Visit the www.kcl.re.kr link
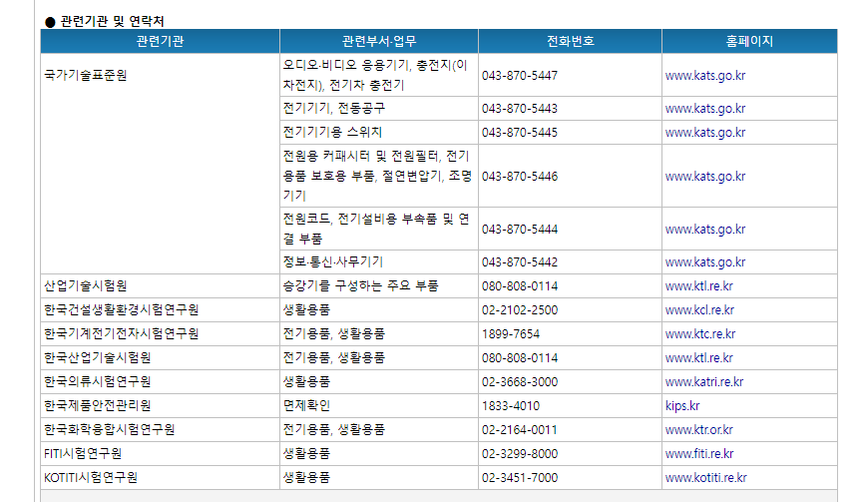This screenshot has height=502, width=868. [699, 310]
